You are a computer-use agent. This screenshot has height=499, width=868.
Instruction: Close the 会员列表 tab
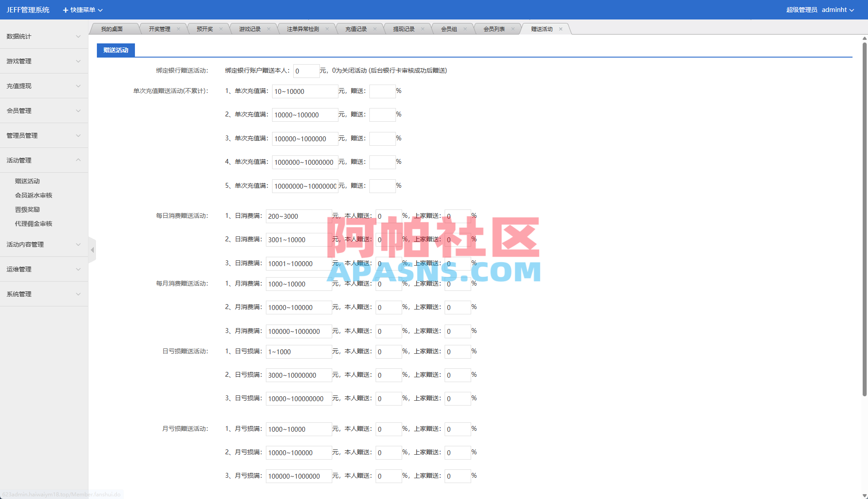[x=513, y=29]
